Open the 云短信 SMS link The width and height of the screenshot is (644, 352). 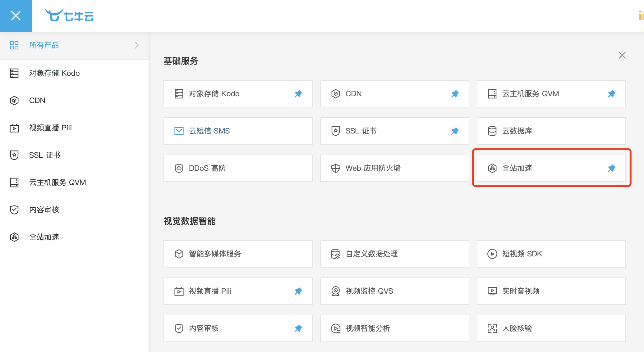[238, 131]
